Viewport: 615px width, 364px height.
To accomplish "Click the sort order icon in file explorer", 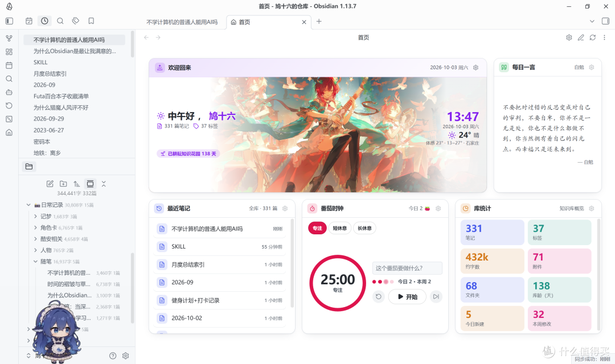I will 76,184.
